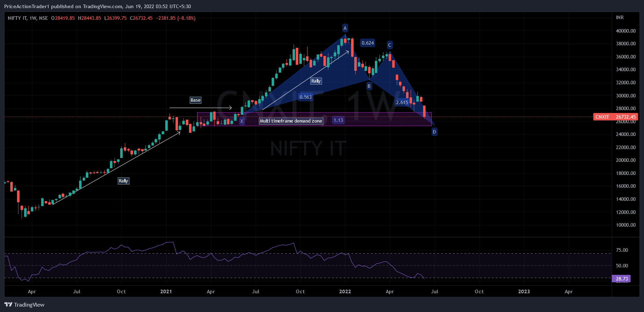Click the low value L26399.75
644x312 pixels.
coord(115,18)
